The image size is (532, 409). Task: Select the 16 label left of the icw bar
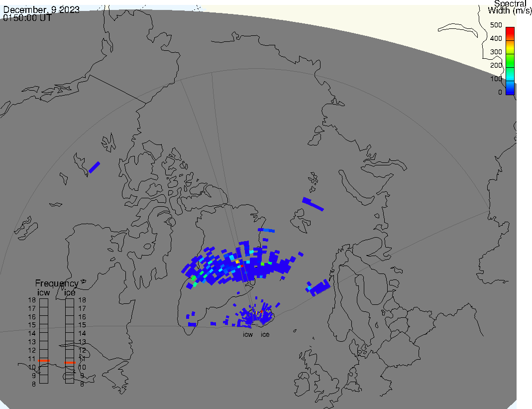(32, 317)
